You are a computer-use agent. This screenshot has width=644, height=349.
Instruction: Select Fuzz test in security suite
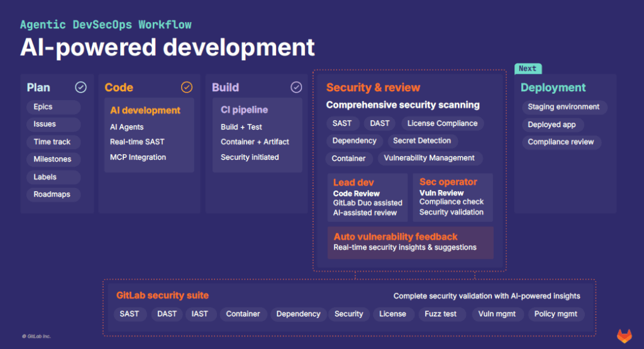point(441,314)
